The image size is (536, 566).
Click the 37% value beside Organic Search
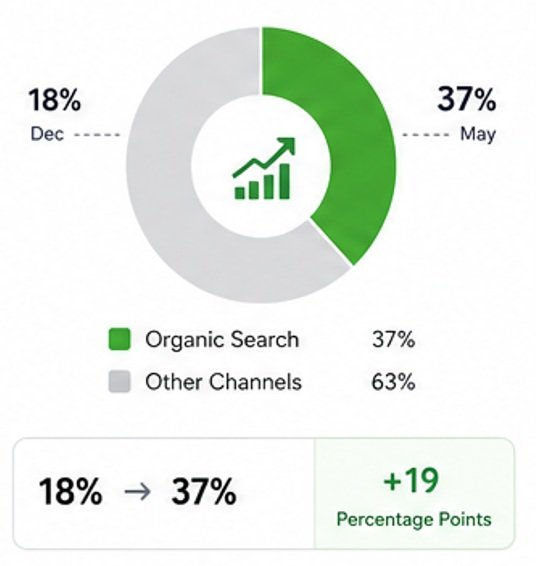click(x=394, y=339)
